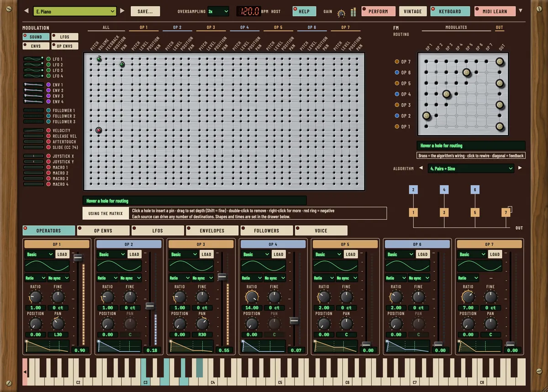Click LOAD in the OP 5 panel
This screenshot has width=548, height=392.
pyautogui.click(x=351, y=254)
